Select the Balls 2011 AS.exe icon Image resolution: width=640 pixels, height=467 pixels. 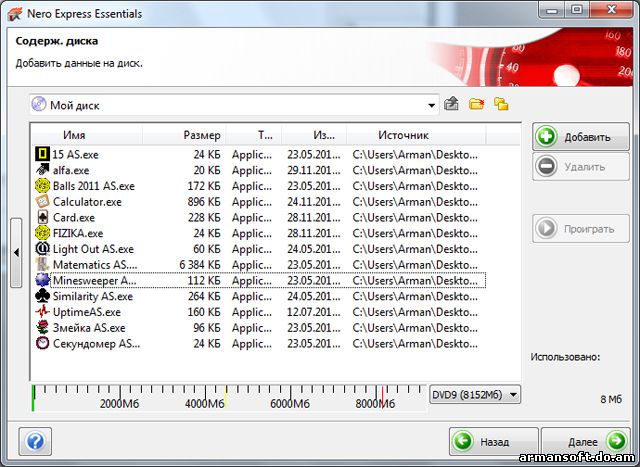42,186
